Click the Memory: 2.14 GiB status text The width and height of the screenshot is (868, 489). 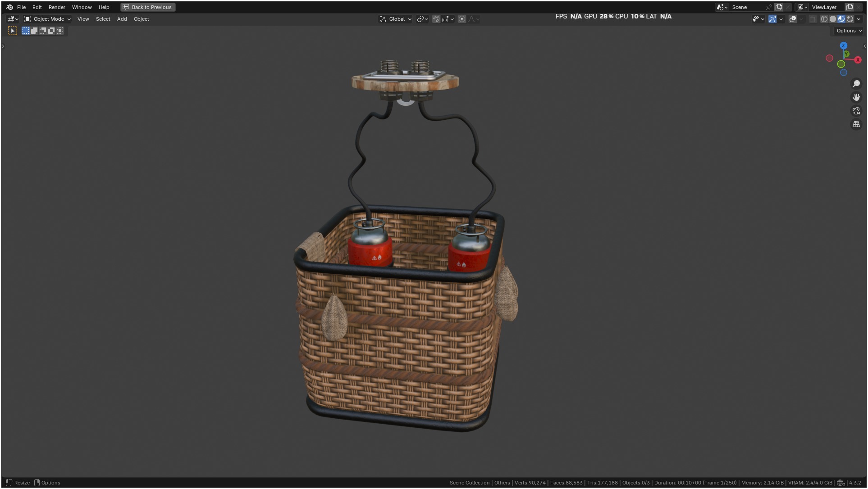762,483
